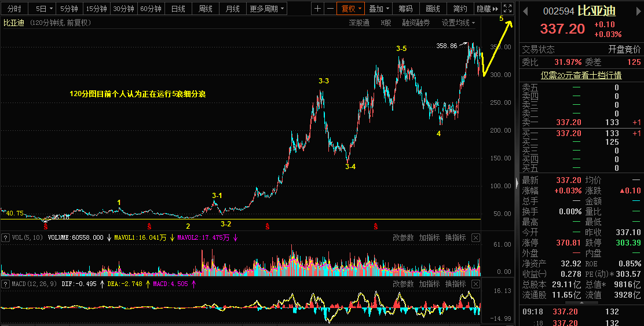Click the 跌停 value 303.39

pyautogui.click(x=628, y=243)
